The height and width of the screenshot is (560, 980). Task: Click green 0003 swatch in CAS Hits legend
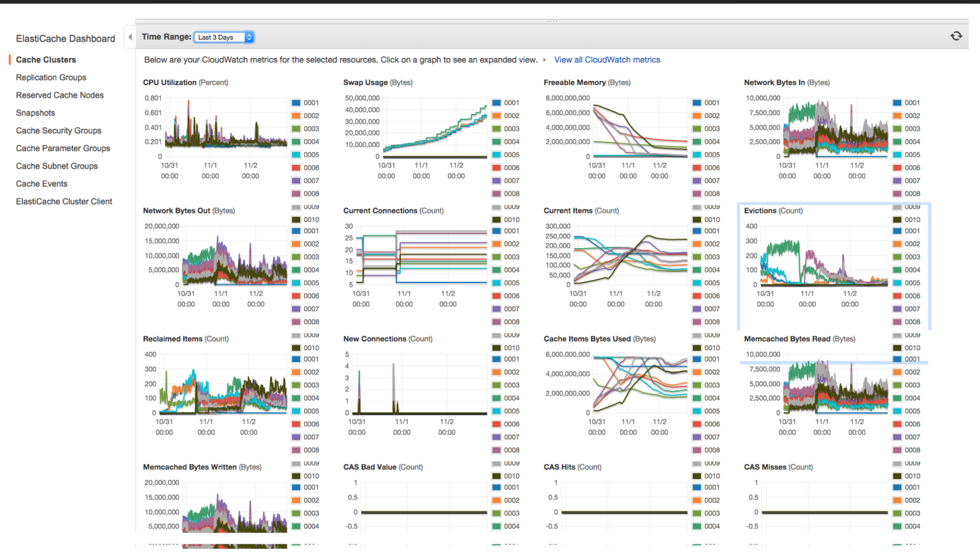[697, 513]
